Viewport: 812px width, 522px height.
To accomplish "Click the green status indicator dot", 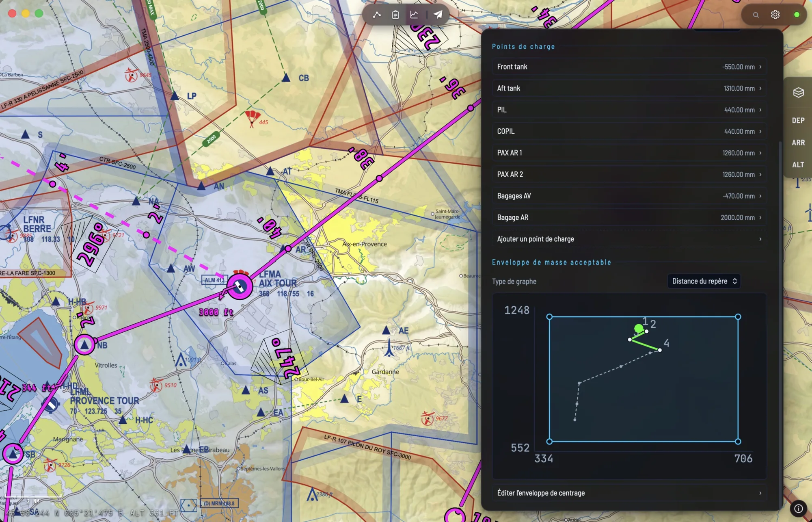I will point(797,15).
